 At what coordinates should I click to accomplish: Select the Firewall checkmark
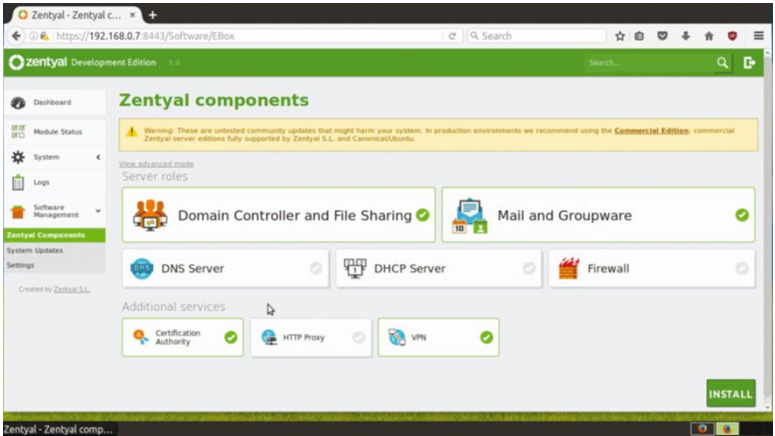(742, 268)
